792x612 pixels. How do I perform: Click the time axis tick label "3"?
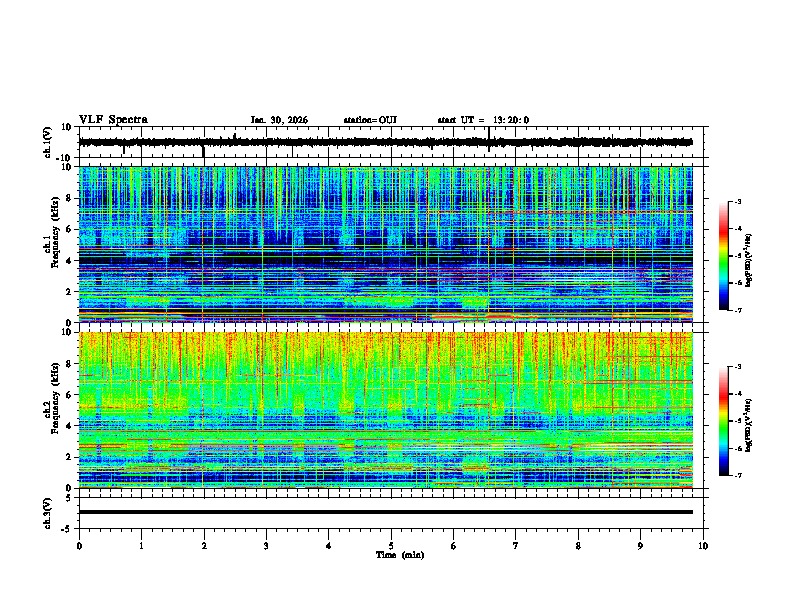click(x=266, y=546)
